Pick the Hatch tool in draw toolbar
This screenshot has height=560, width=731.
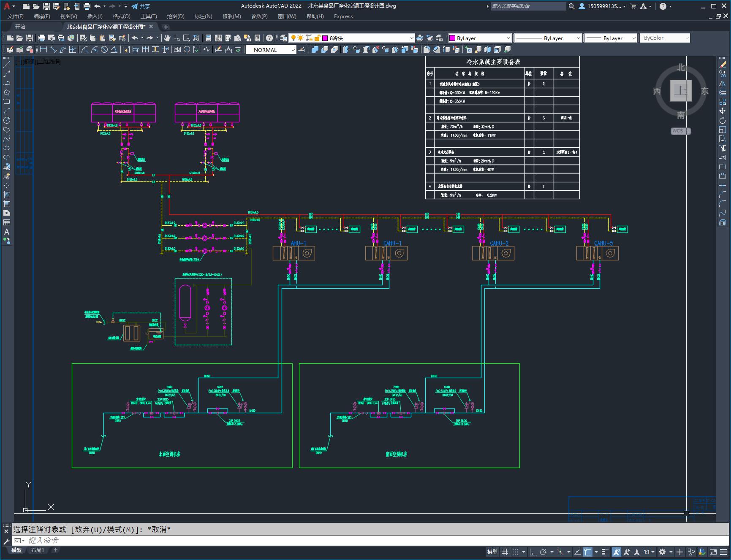pyautogui.click(x=7, y=195)
